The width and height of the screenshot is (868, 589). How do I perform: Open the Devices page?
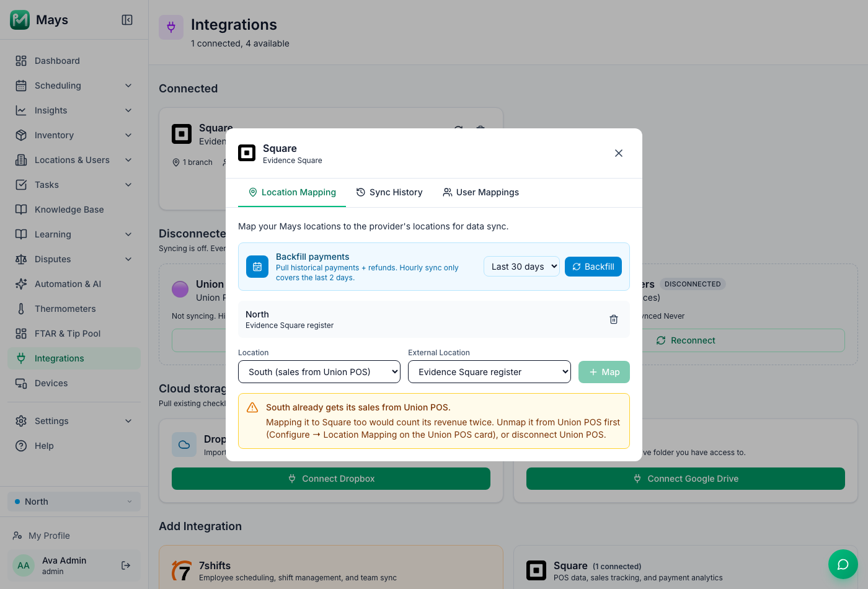point(74,383)
